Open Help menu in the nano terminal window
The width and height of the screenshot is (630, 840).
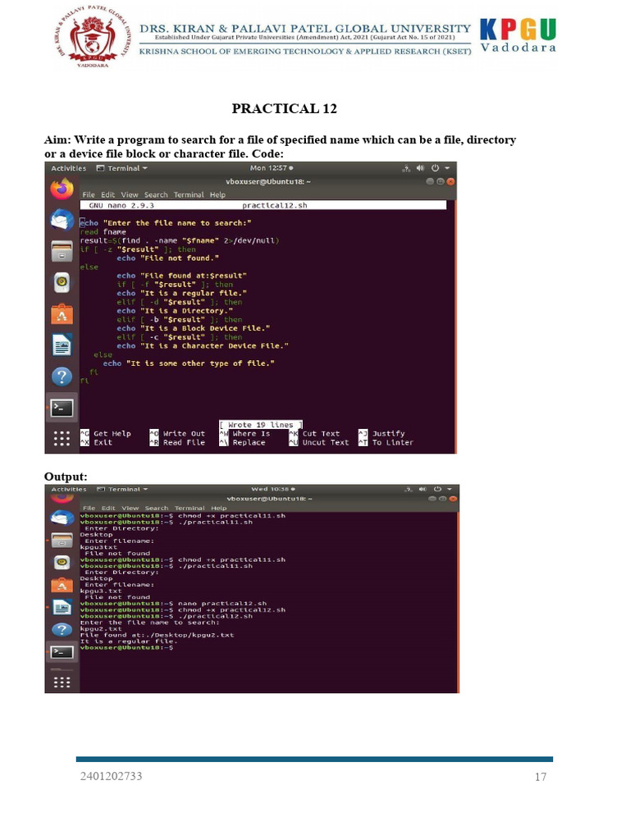217,194
